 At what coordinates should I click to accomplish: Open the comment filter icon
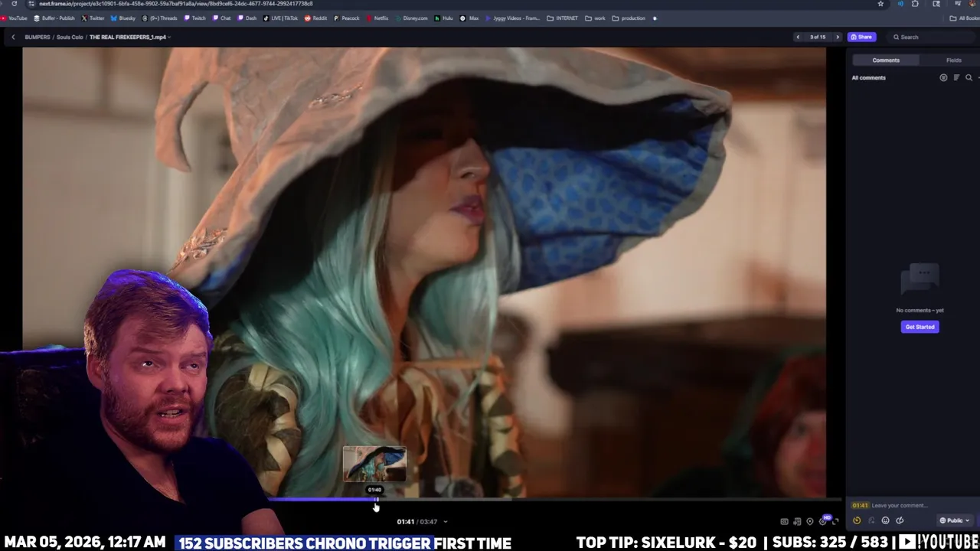[x=943, y=77]
